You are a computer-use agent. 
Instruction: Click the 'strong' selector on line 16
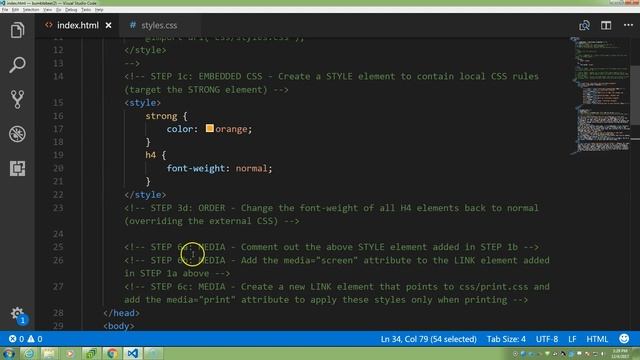[161, 116]
